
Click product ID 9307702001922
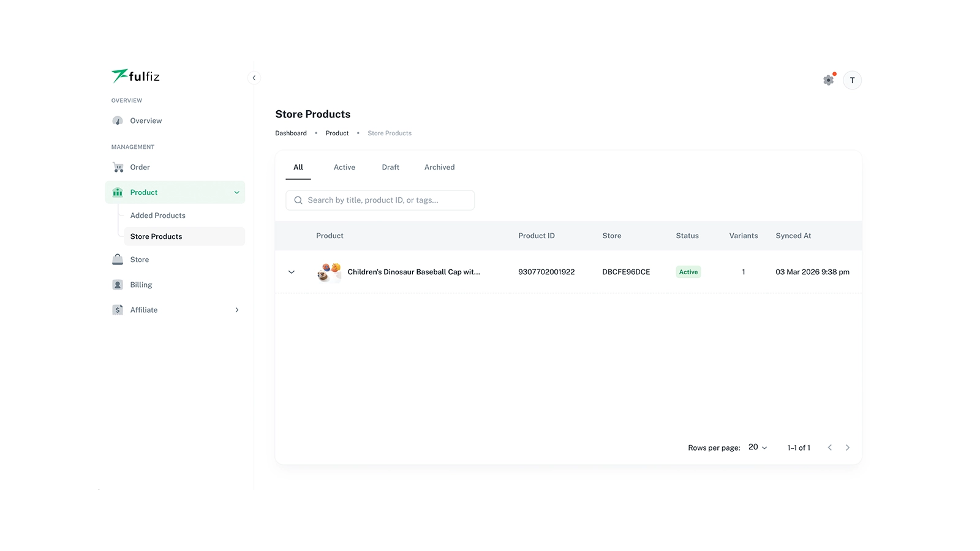[x=546, y=272]
